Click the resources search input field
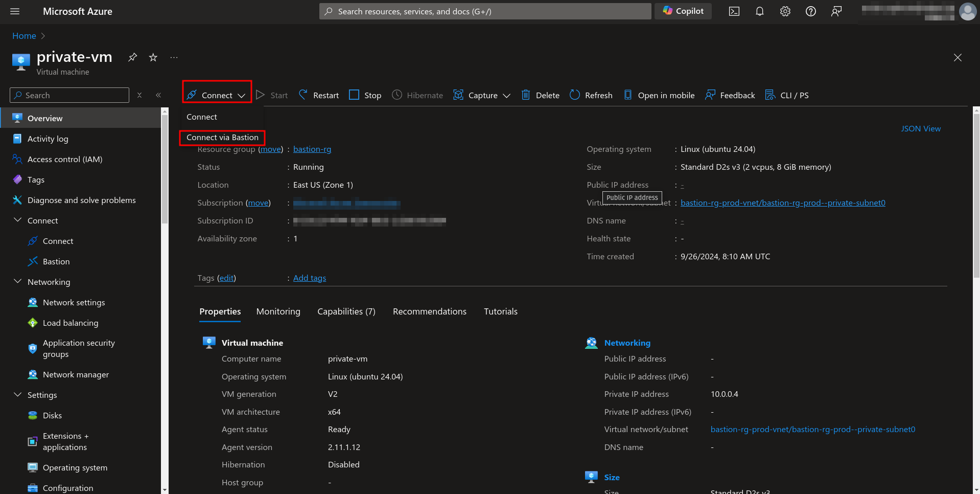 [x=484, y=11]
